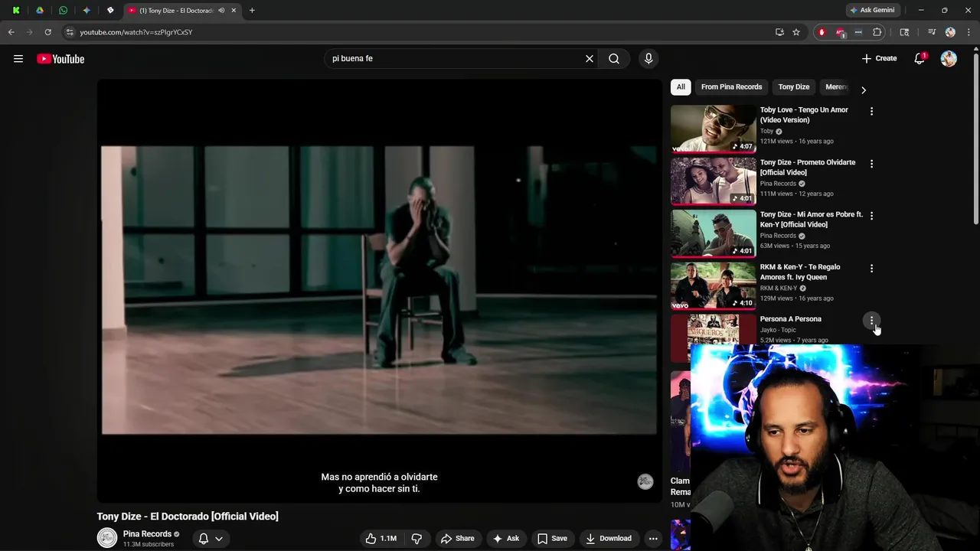
Task: Open options for Prometo Olvidarte video
Action: click(x=871, y=163)
